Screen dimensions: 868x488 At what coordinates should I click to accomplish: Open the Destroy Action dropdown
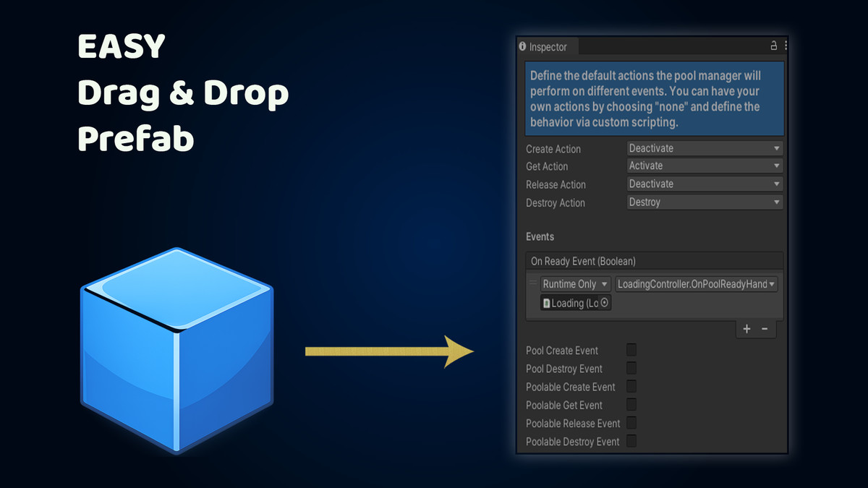(705, 202)
